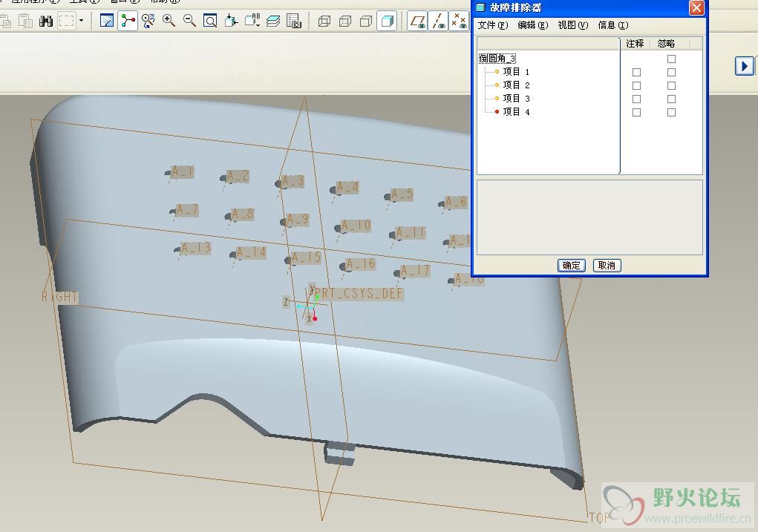This screenshot has width=758, height=532.
Task: Toggle datum points display
Action: coord(459,21)
